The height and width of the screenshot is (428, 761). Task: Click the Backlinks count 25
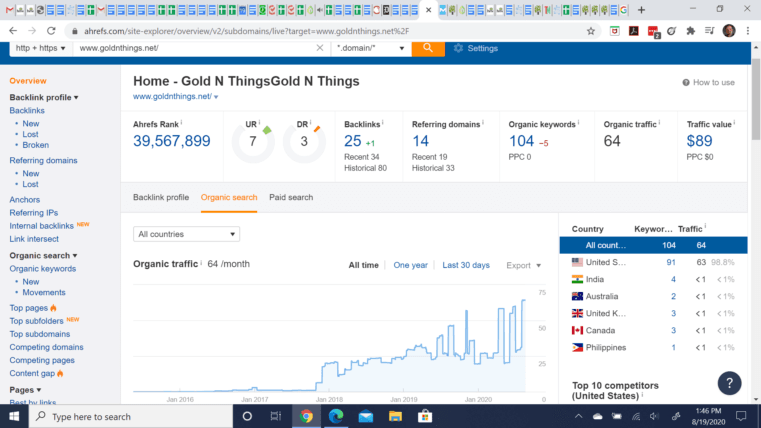[x=353, y=141]
